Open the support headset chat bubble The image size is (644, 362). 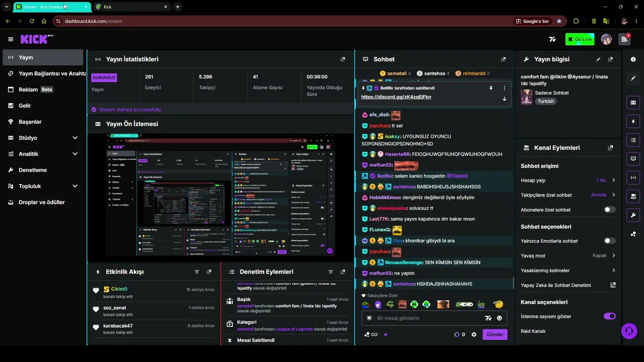tap(628, 331)
